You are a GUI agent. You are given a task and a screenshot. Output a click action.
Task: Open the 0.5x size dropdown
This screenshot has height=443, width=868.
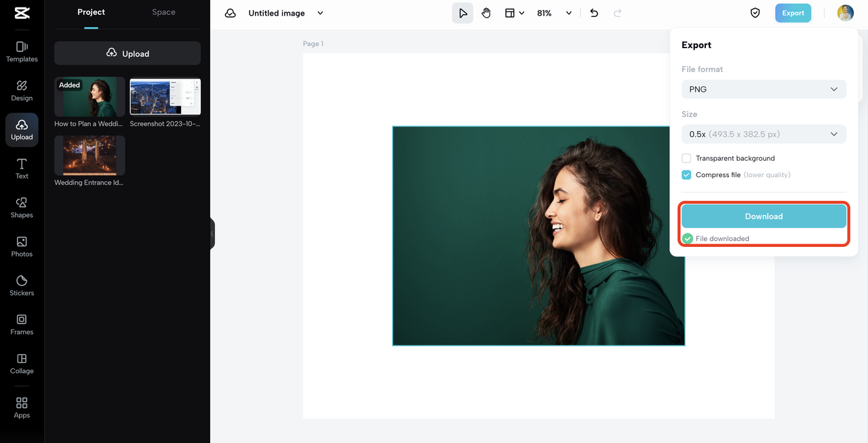tap(764, 134)
